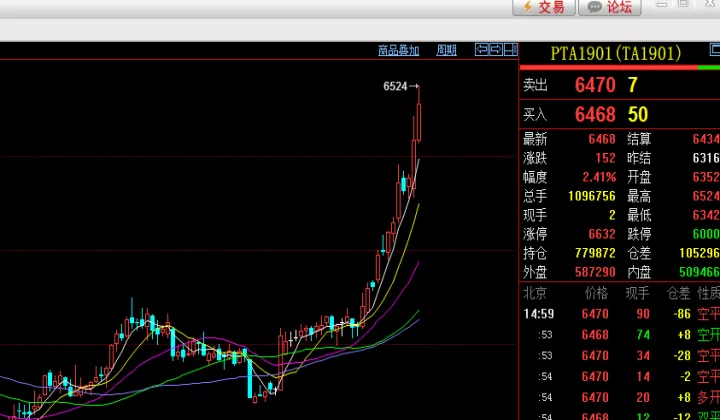The image size is (720, 420).
Task: Click volume 34 in the tick list
Action: (x=643, y=356)
